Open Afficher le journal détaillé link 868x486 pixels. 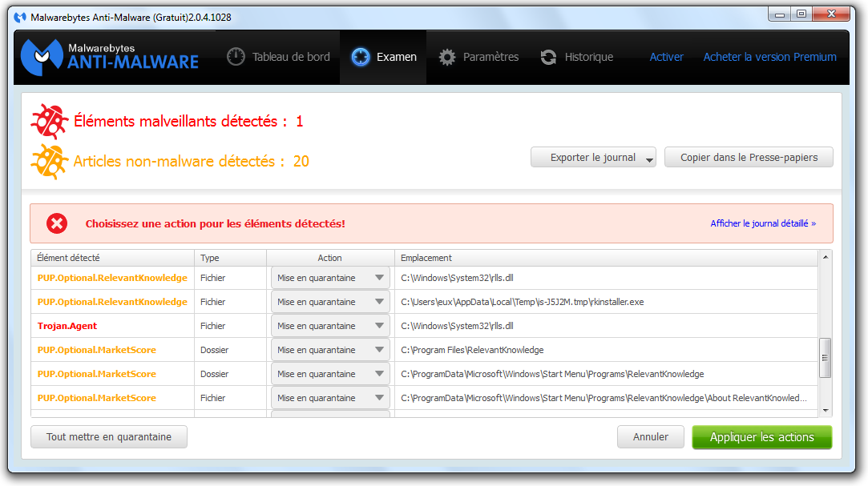click(763, 223)
